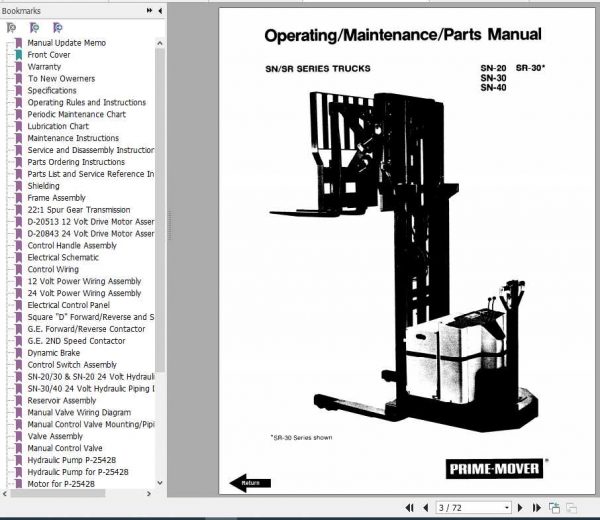Open SN-20/30 & SN-20 24 Volt Hydraulic bookmark
The width and height of the screenshot is (600, 520).
tap(90, 377)
